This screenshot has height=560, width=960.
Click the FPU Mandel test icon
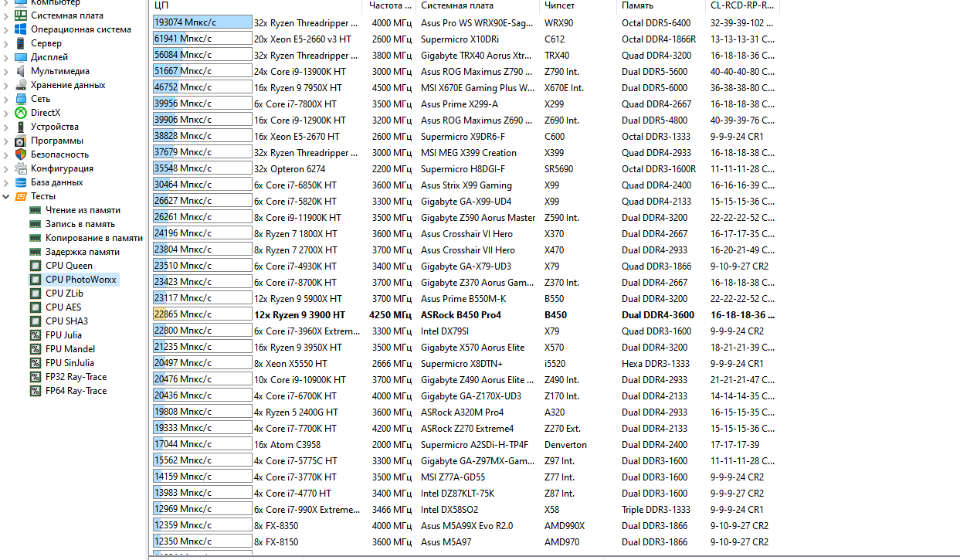[x=36, y=349]
